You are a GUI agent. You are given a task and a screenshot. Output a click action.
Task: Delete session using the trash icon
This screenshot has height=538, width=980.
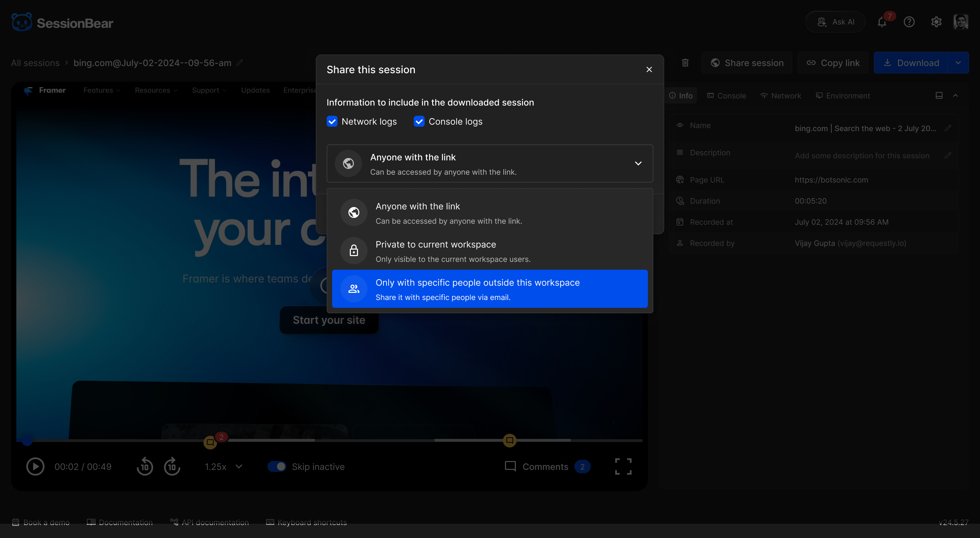point(685,63)
